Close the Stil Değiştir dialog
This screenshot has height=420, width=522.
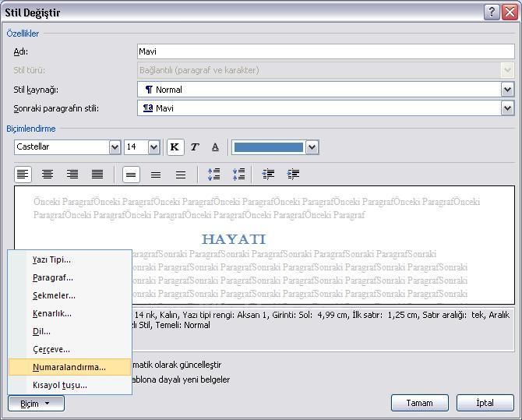(x=510, y=12)
